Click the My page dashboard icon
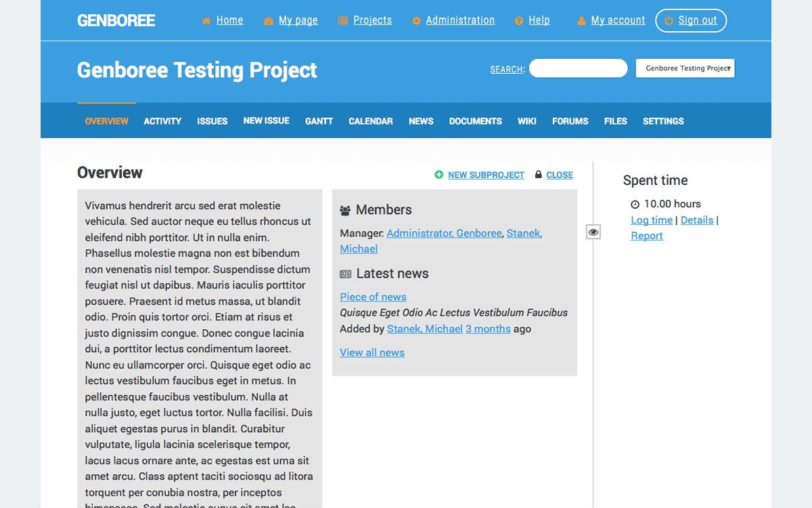This screenshot has width=812, height=508. [269, 21]
